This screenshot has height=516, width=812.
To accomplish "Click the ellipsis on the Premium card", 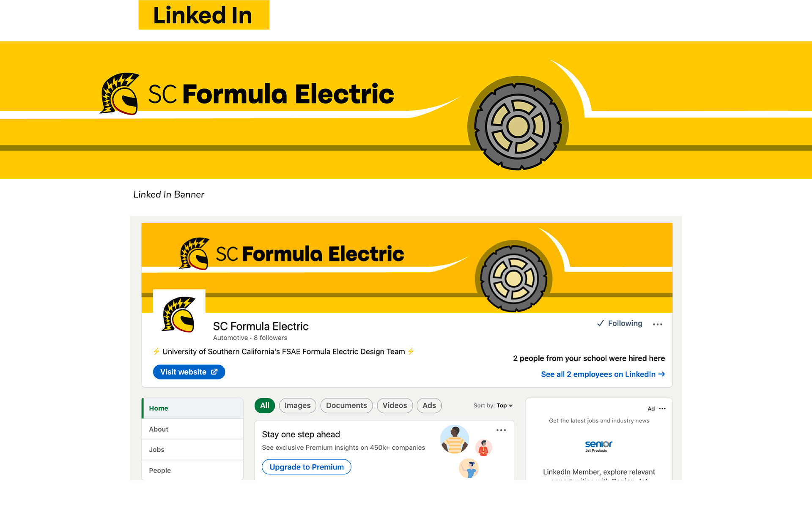I will click(501, 430).
